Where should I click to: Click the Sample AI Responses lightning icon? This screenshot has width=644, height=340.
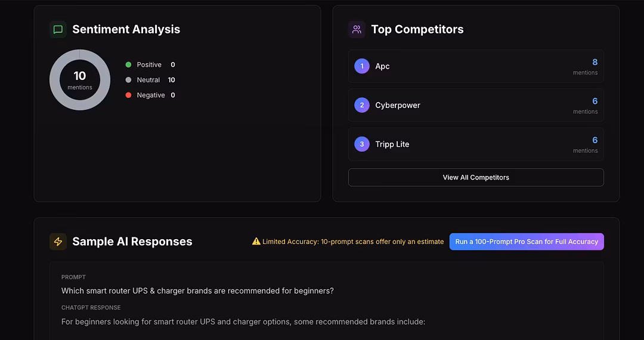(x=58, y=242)
